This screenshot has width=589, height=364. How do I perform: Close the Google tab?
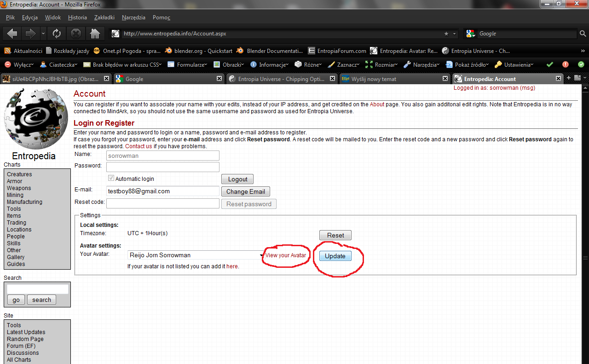click(x=219, y=79)
